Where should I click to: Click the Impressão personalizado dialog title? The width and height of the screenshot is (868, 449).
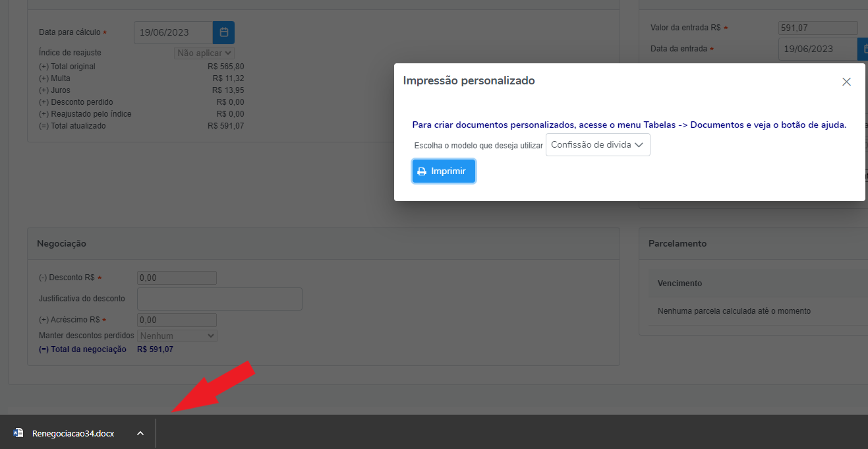469,81
